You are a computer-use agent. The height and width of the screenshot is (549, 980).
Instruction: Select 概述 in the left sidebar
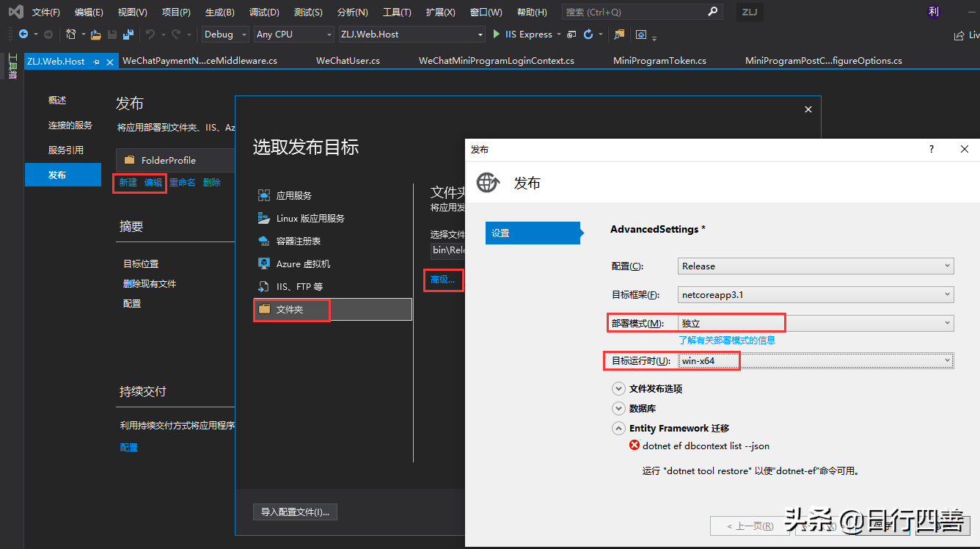click(57, 101)
